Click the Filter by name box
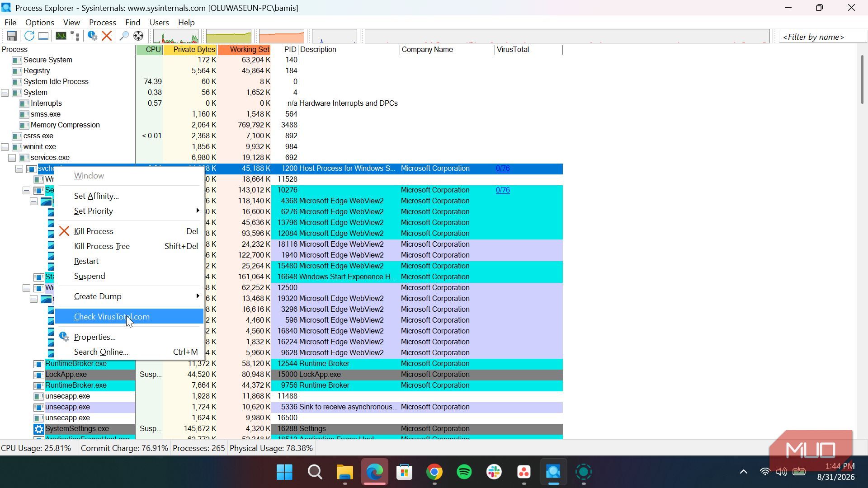 (823, 37)
